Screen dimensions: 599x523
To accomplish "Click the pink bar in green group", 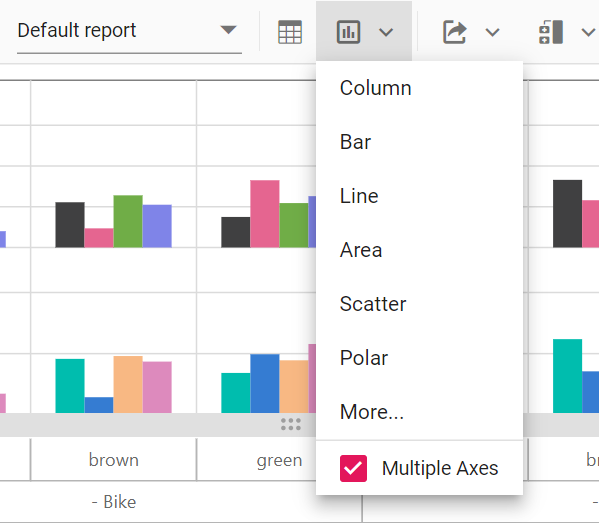I will point(265,214).
